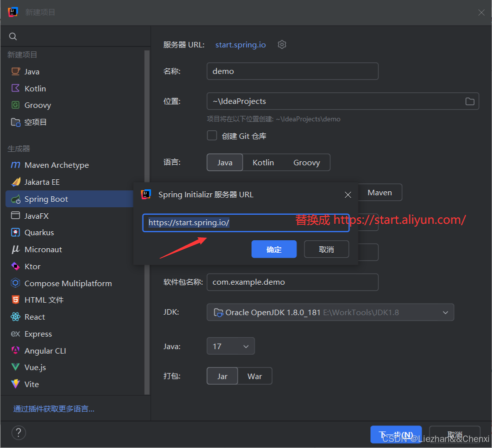
Task: Click the Ktor diamond icon
Action: pyautogui.click(x=15, y=266)
